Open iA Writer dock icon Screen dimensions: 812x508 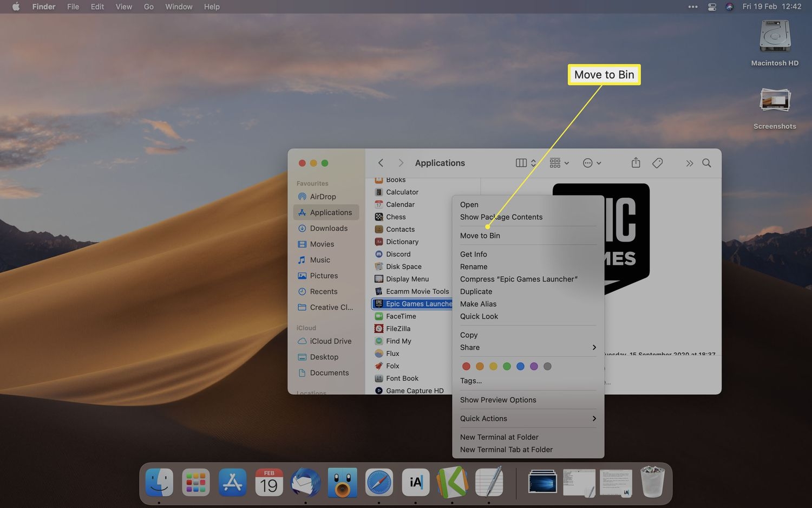click(416, 483)
